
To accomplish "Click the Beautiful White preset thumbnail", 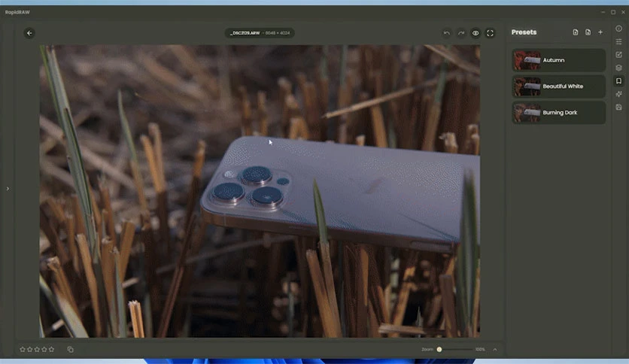I will (x=527, y=86).
